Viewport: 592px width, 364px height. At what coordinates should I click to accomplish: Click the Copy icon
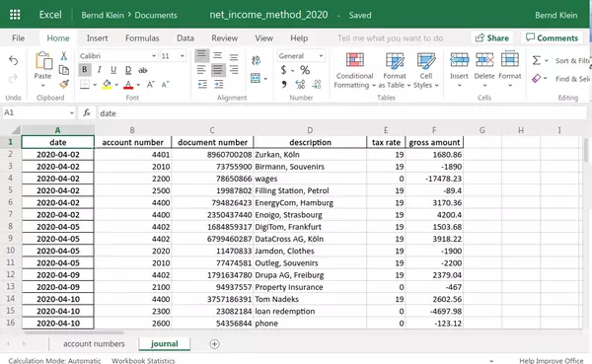point(64,70)
